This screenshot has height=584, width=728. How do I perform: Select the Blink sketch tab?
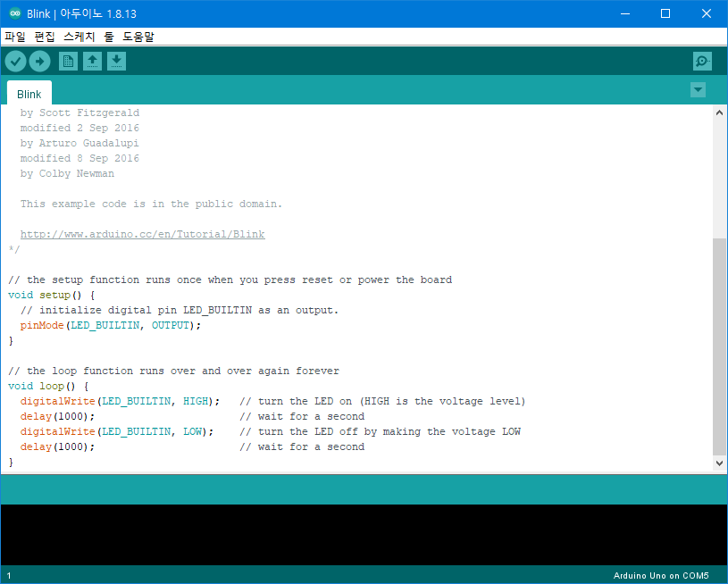coord(29,95)
